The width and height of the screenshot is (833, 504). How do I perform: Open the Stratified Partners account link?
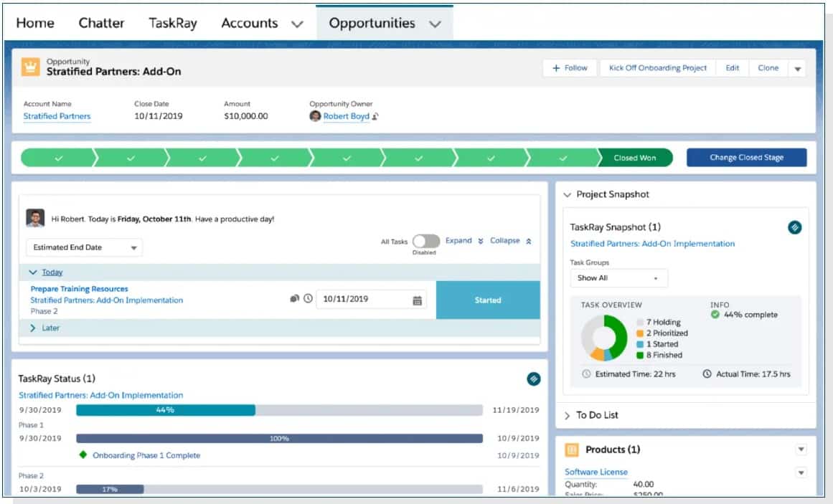click(x=57, y=116)
